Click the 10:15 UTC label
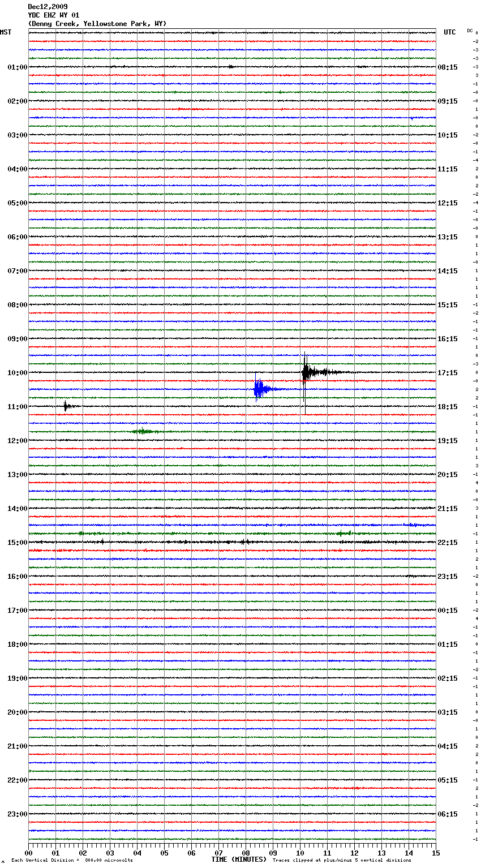The width and height of the screenshot is (481, 868). point(448,135)
